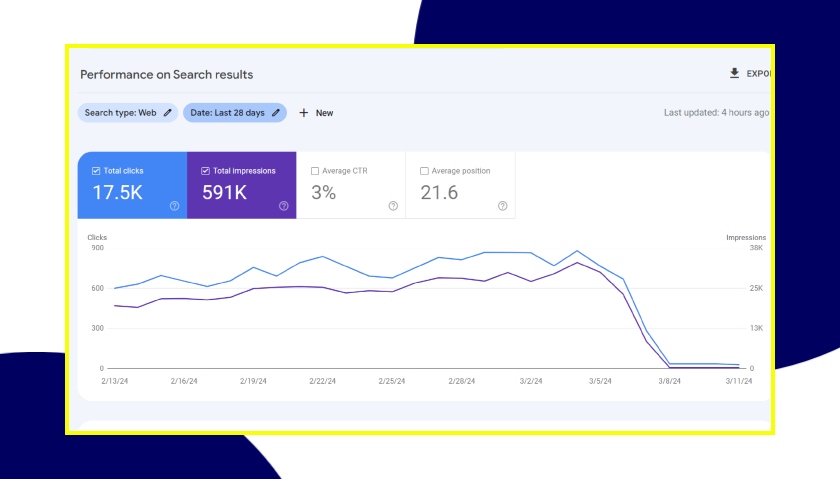Open the 'Date: Last 28 days' filter
This screenshot has width=840, height=479.
(227, 113)
